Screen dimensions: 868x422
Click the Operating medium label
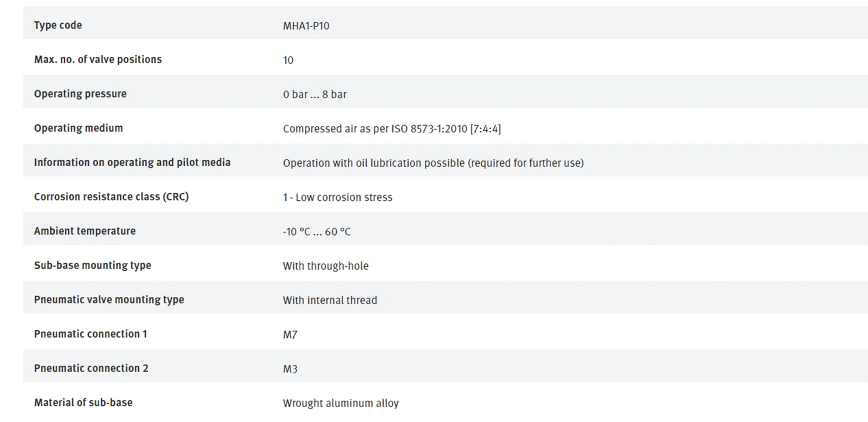point(78,128)
